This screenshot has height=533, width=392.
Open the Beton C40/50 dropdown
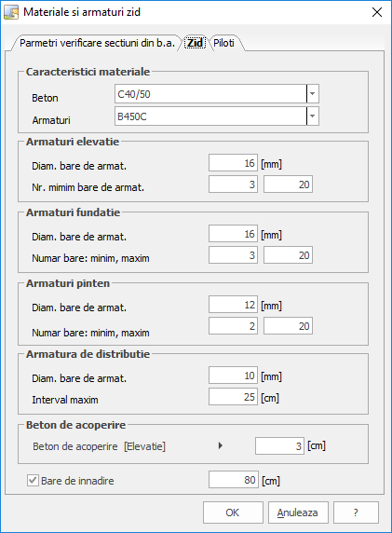point(217,94)
